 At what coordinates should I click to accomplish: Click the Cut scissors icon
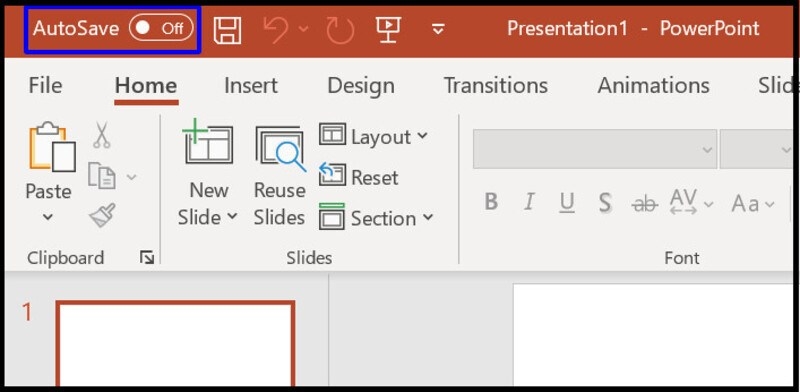click(102, 135)
